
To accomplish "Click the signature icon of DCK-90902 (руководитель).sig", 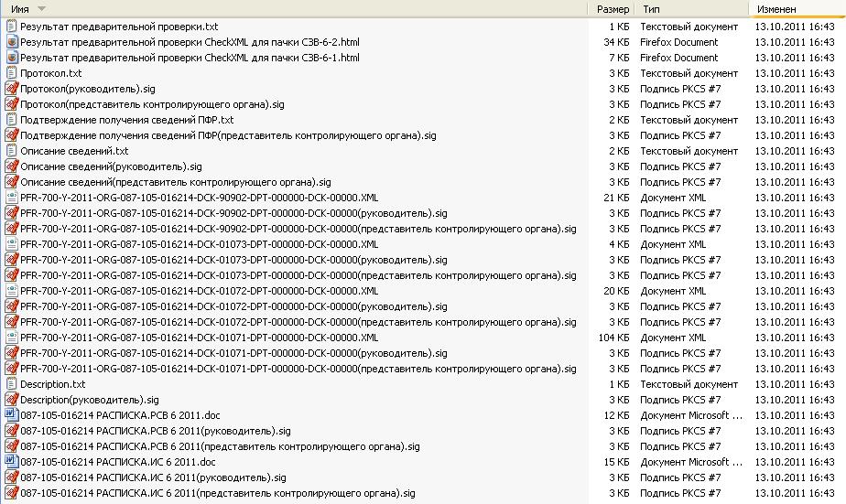I will 11,213.
